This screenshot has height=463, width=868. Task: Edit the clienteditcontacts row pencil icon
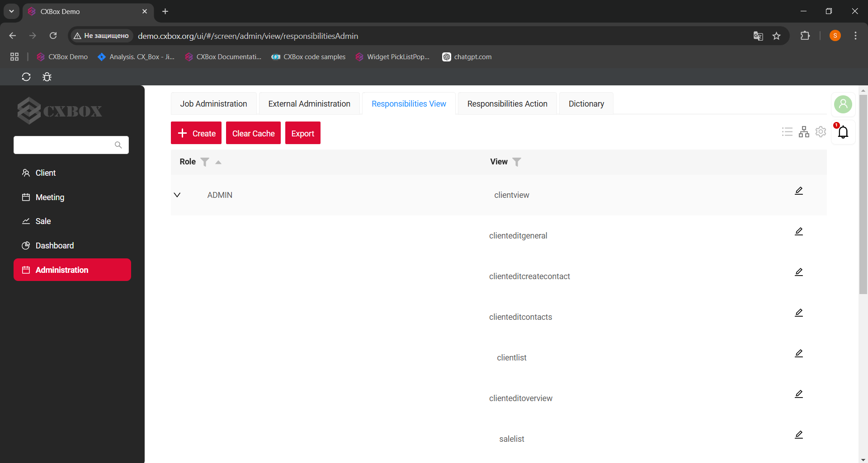click(x=799, y=313)
